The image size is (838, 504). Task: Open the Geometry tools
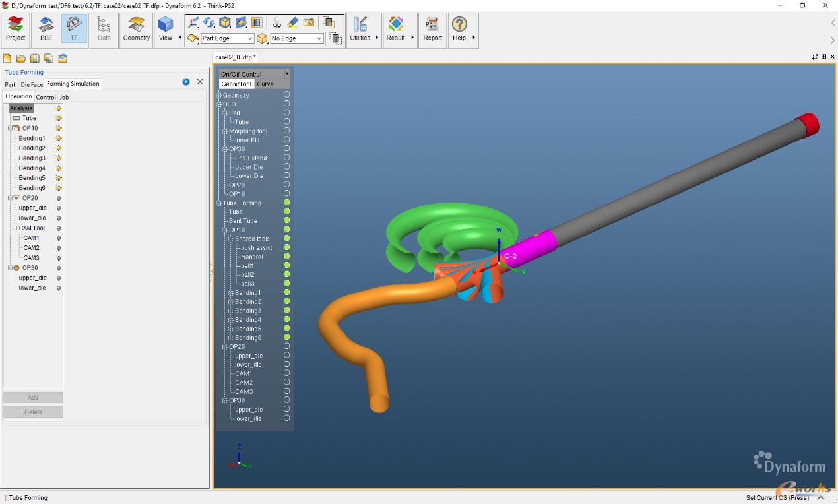[x=137, y=29]
